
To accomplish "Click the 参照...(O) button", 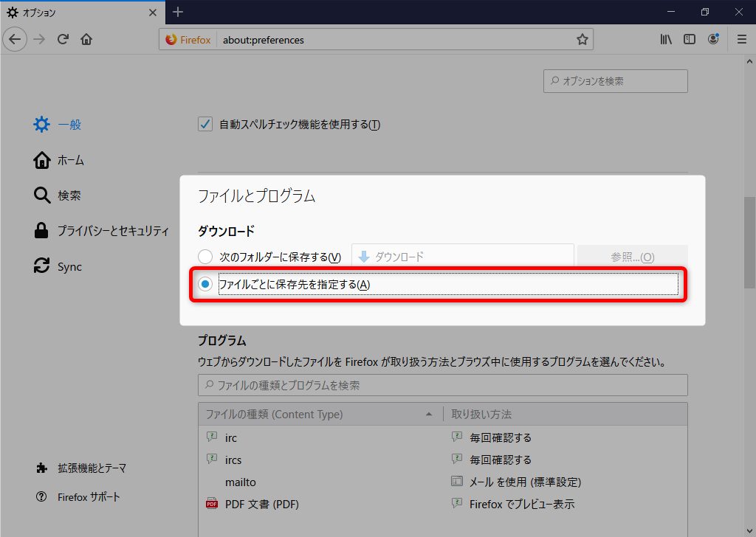I will pos(633,256).
